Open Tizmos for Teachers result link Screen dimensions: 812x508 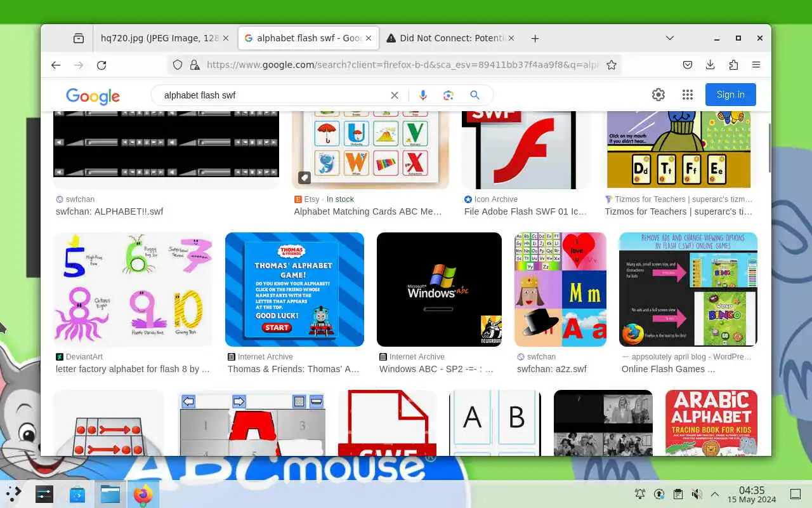679,211
